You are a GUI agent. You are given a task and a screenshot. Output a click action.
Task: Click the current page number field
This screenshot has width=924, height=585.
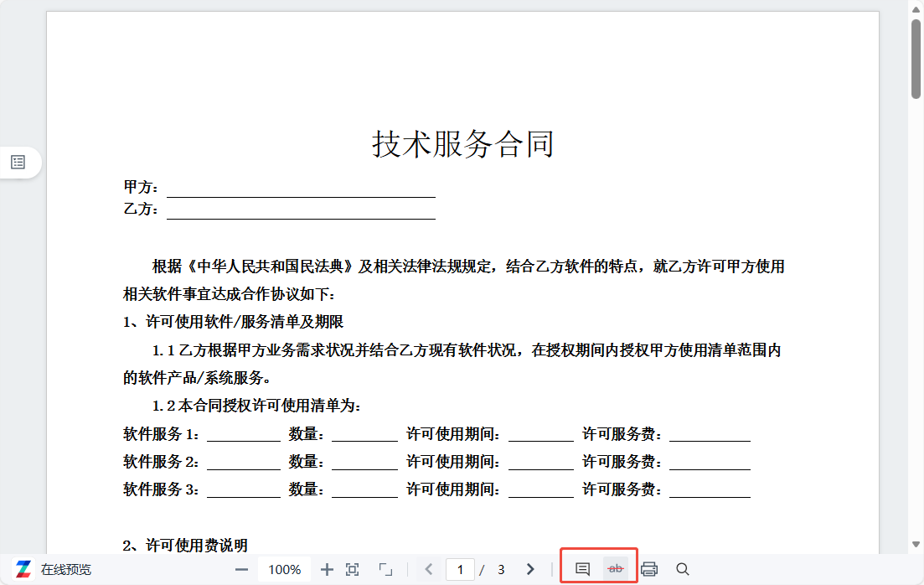coord(460,569)
